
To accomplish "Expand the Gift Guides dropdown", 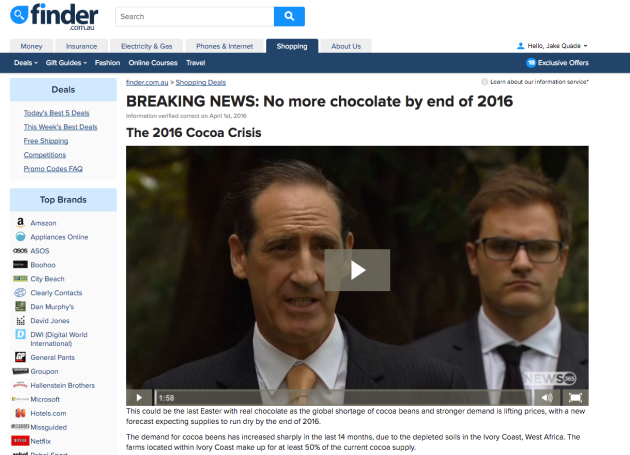I will tap(66, 63).
